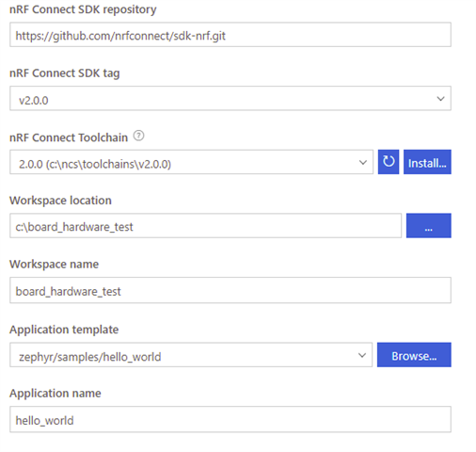Viewport: 476px width, 452px height.
Task: Click the nRF Connect Toolchain label
Action: [x=69, y=137]
